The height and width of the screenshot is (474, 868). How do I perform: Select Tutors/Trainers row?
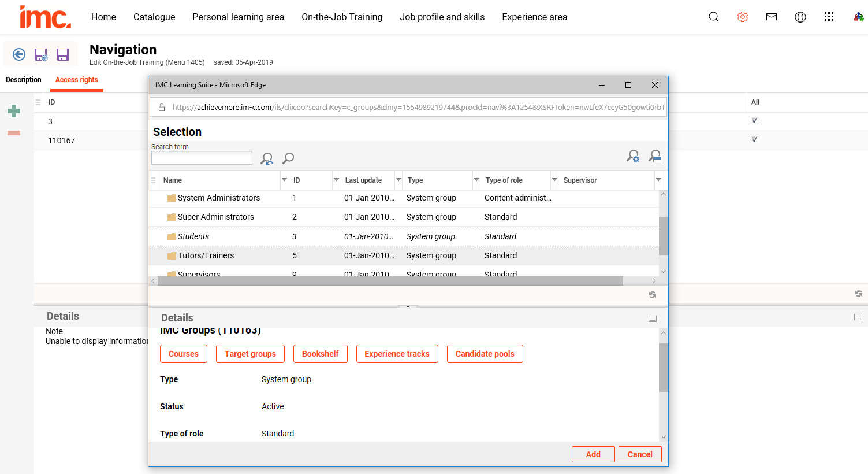pyautogui.click(x=404, y=255)
